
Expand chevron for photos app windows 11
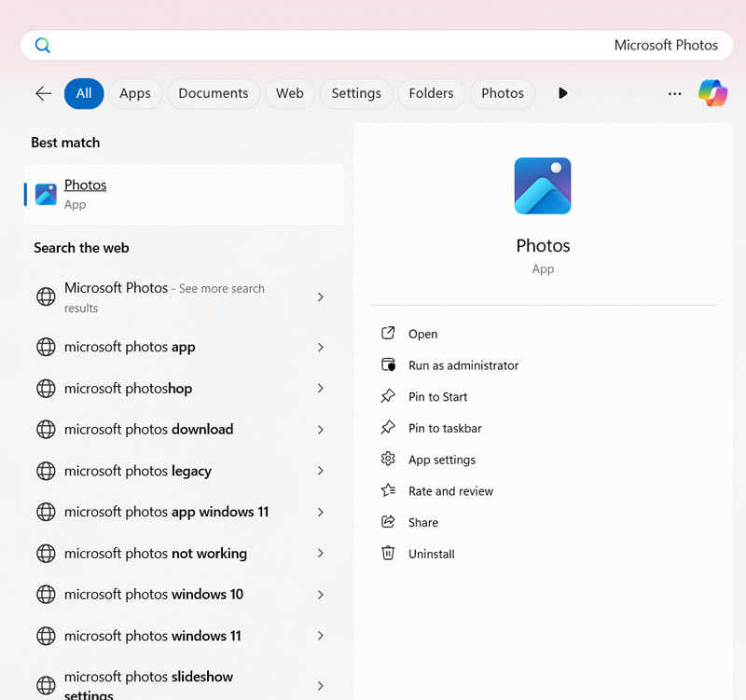click(x=321, y=512)
